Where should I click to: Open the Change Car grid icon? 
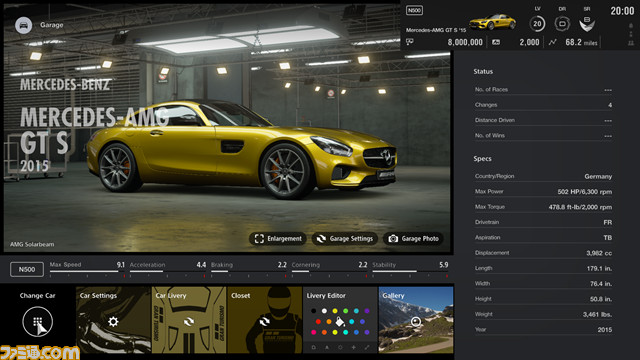coord(37,322)
